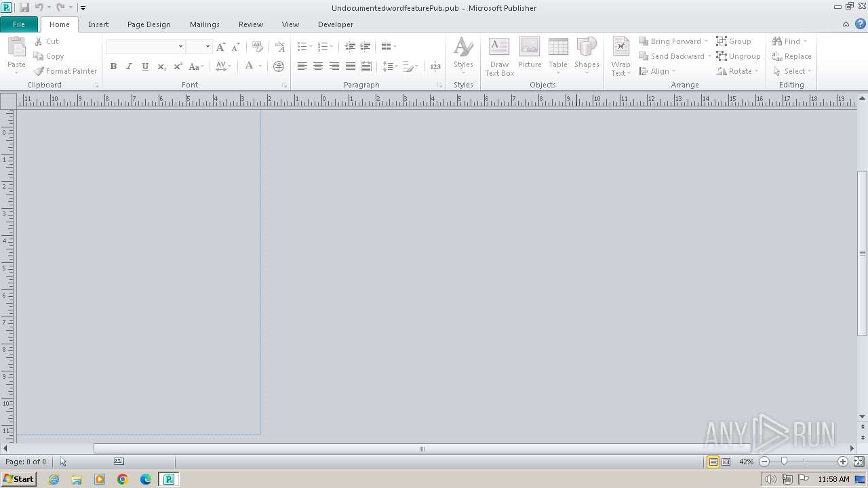Switch to the Developer tab
Viewport: 868px width, 488px height.
click(x=336, y=24)
